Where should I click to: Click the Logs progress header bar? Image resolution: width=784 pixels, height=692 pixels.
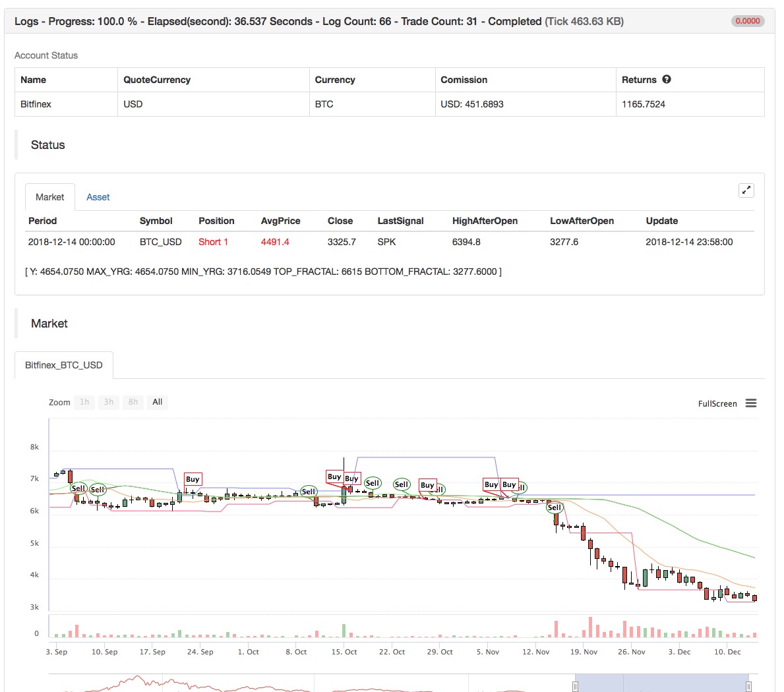[x=390, y=21]
